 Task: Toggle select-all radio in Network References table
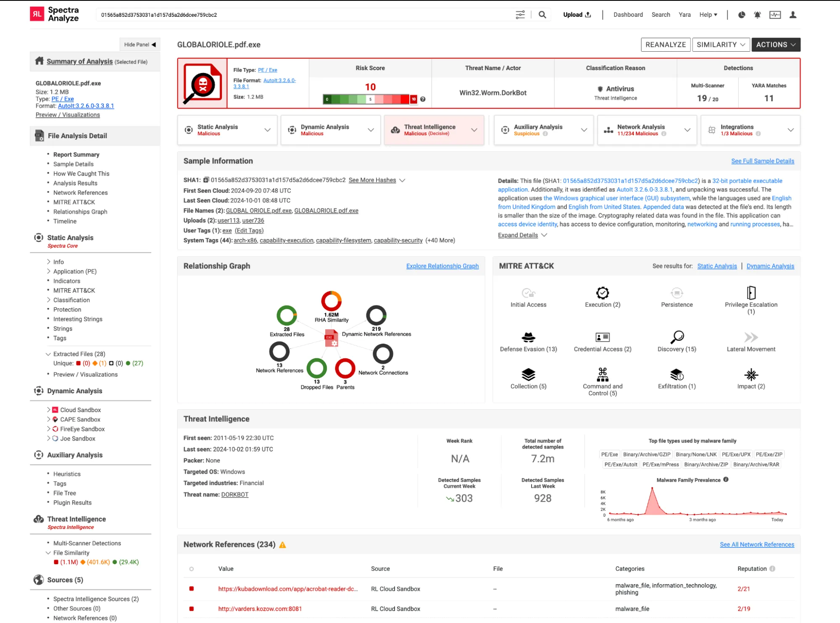[x=191, y=569]
